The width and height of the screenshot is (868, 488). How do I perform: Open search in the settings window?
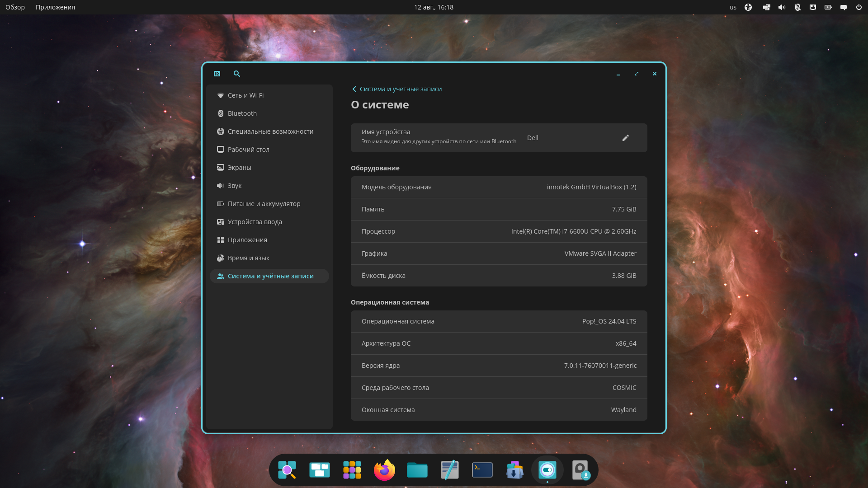pyautogui.click(x=237, y=74)
